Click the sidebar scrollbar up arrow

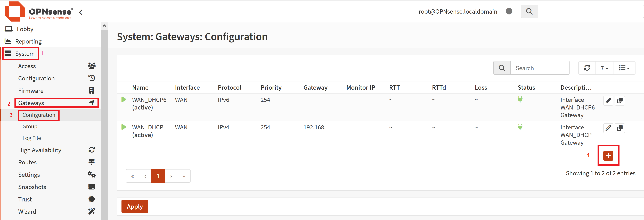click(x=104, y=26)
